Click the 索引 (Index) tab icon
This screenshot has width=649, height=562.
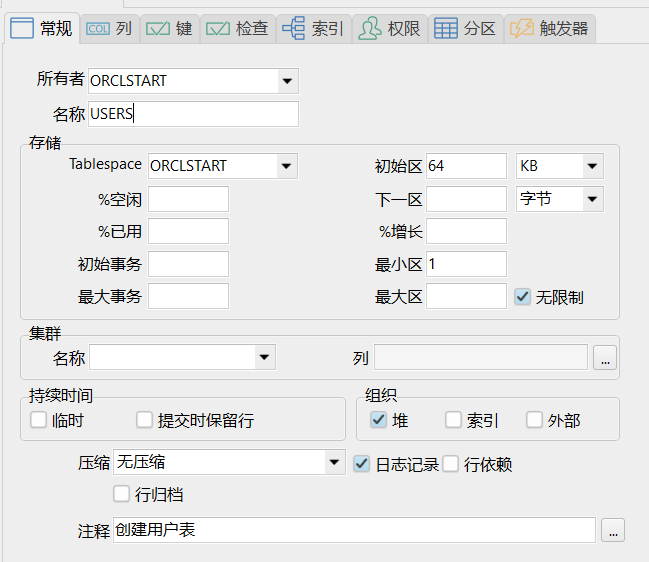tap(293, 29)
